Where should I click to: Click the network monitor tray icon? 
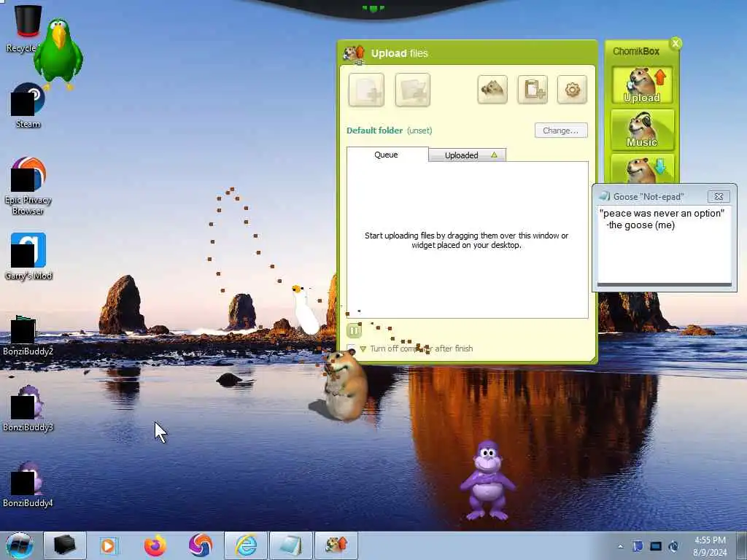pyautogui.click(x=656, y=547)
